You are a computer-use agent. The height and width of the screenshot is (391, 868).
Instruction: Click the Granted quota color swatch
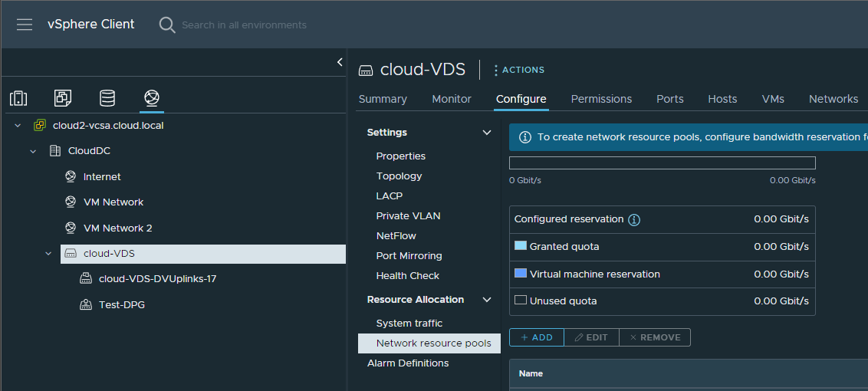coord(521,245)
